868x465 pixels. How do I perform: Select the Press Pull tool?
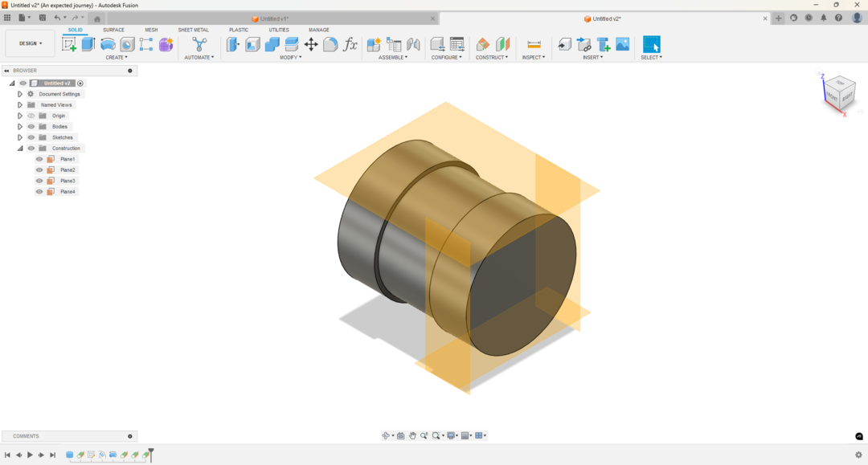(x=233, y=44)
